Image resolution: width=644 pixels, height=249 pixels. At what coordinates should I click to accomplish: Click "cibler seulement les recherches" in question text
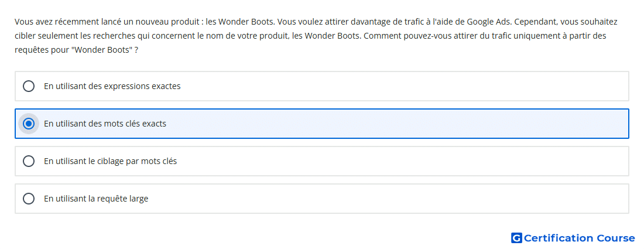pyautogui.click(x=75, y=36)
